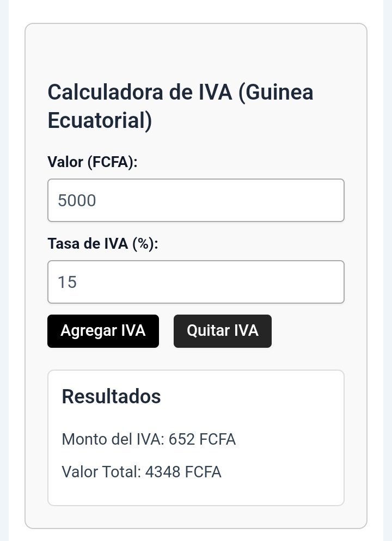The height and width of the screenshot is (541, 392).
Task: Click the word 'Ecuatorial)' in the title
Action: pyautogui.click(x=100, y=120)
